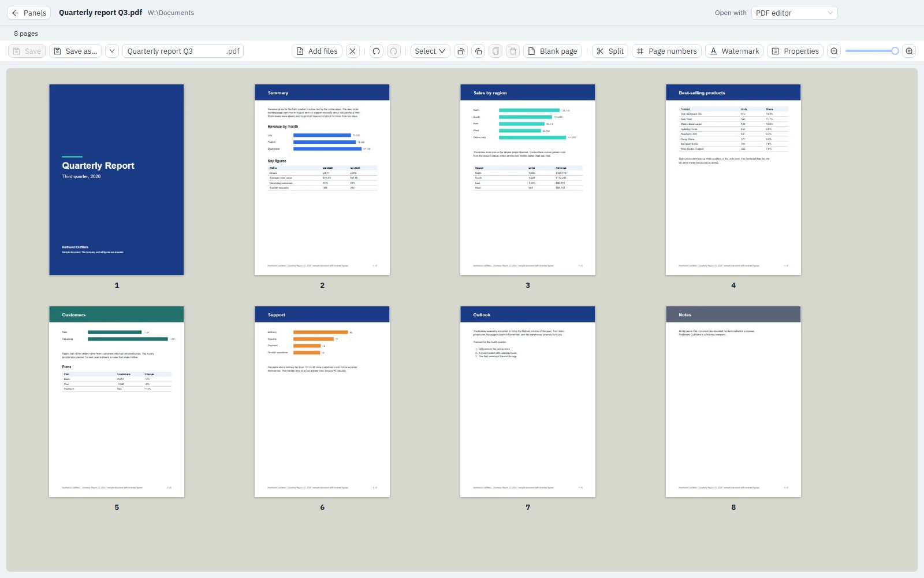Click the disabled Save button

[27, 51]
